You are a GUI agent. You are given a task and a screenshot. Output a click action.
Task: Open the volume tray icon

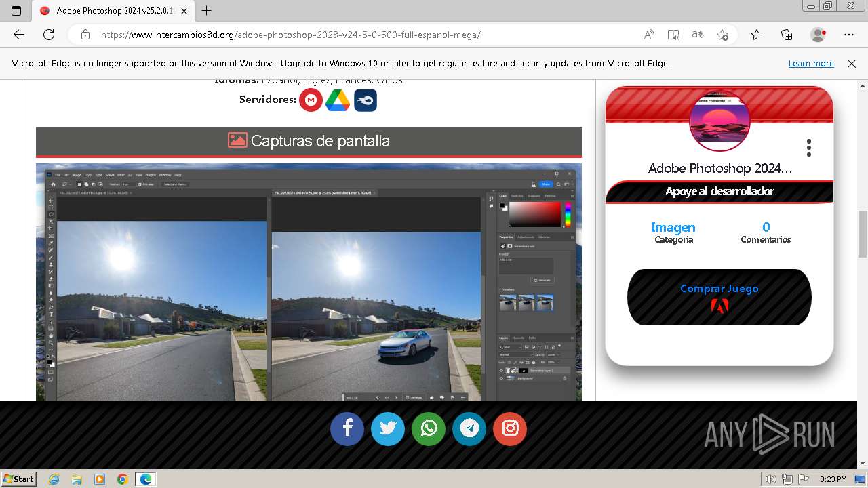point(770,479)
